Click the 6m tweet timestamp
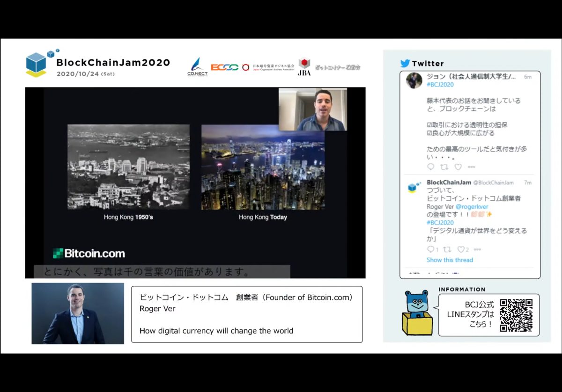The image size is (562, 392). click(527, 77)
